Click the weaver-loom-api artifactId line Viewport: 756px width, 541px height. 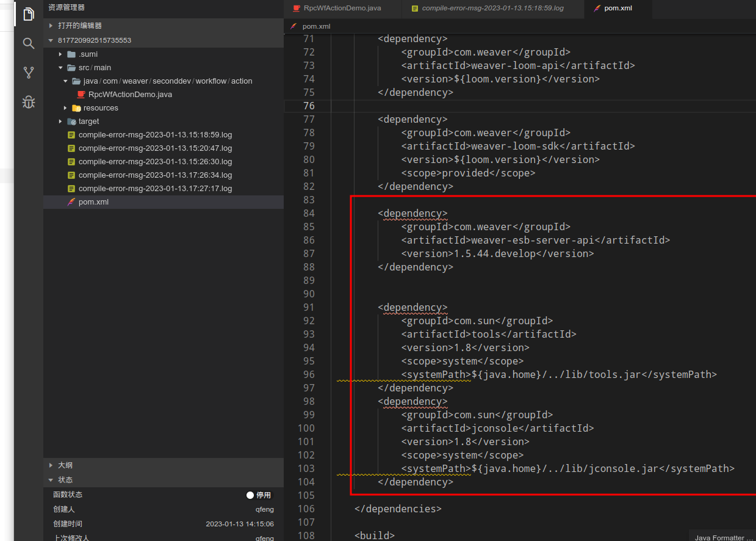tap(518, 65)
